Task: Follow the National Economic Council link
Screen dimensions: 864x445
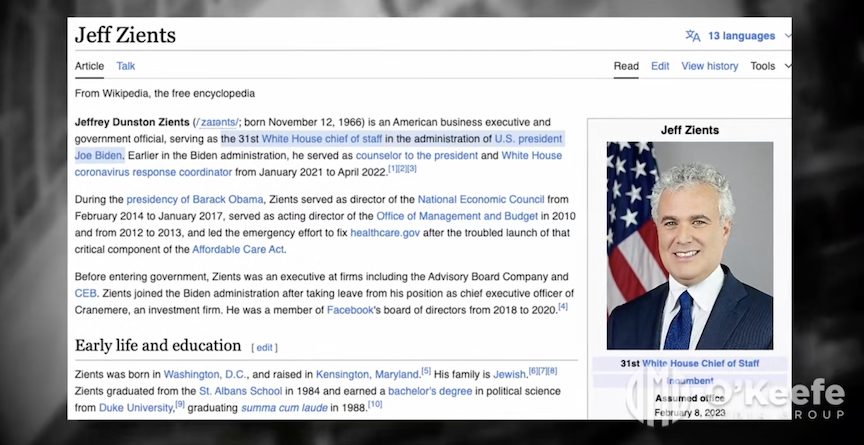Action: pyautogui.click(x=481, y=199)
